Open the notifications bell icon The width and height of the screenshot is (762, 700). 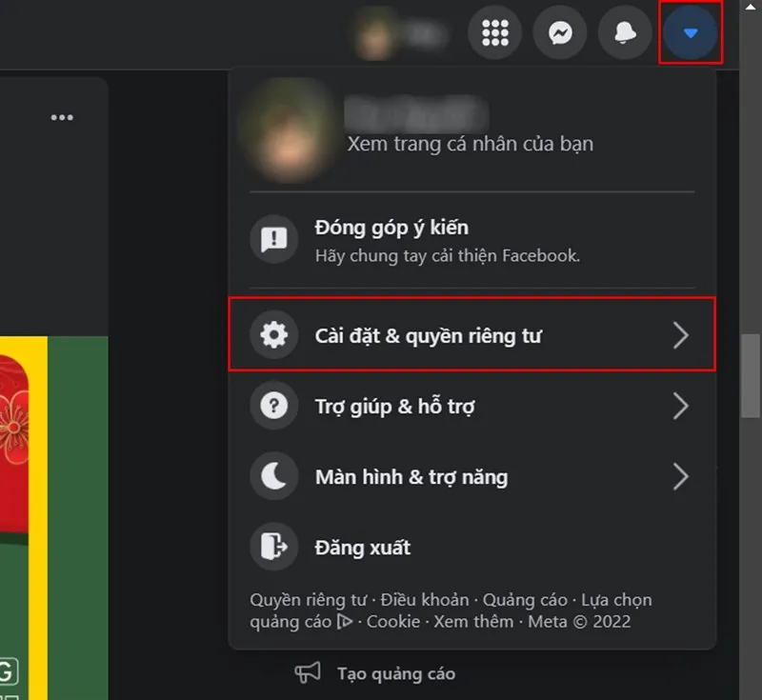pyautogui.click(x=625, y=33)
